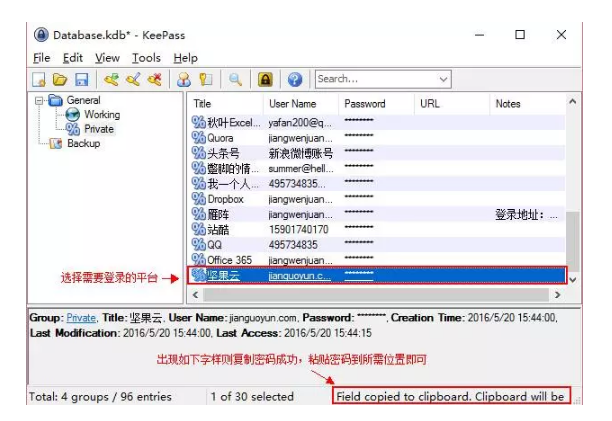The image size is (612, 421).
Task: Open the Edit menu
Action: 73,58
